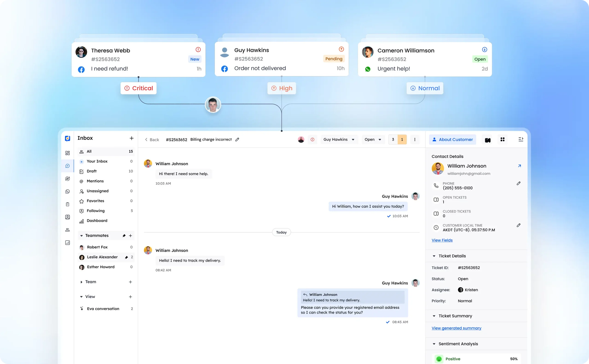
Task: Pin the Teammates section
Action: (x=124, y=236)
